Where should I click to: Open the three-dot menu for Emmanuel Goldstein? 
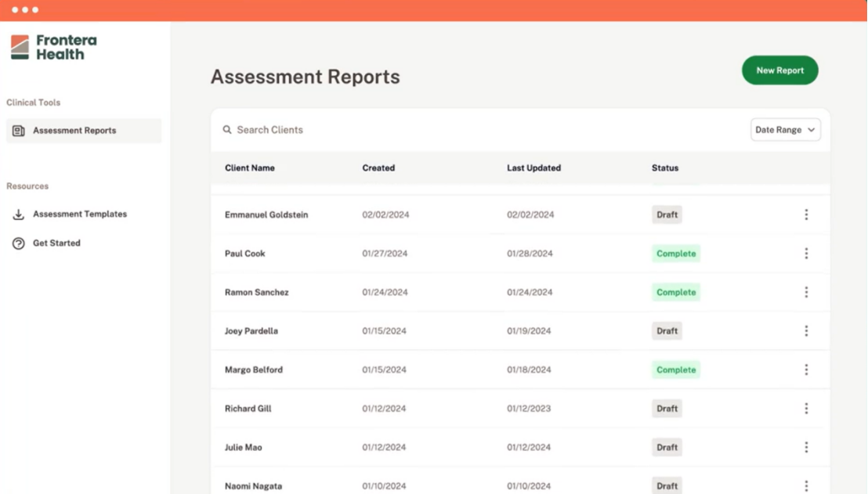point(806,215)
